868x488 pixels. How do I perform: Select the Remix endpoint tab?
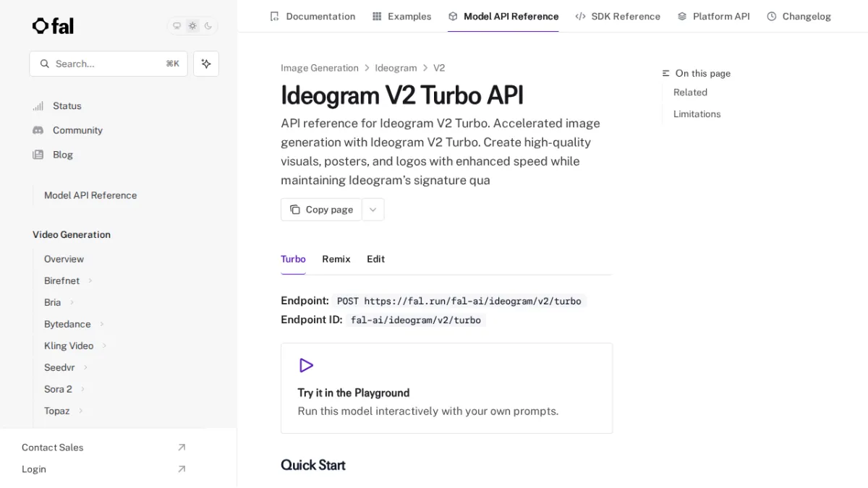[336, 259]
